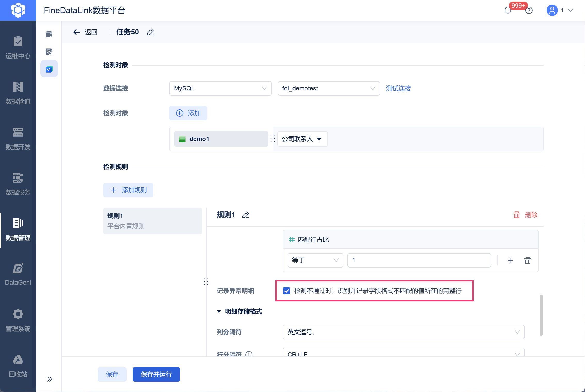Click the rule panel vertical scrollbar
Image resolution: width=585 pixels, height=392 pixels.
541,315
